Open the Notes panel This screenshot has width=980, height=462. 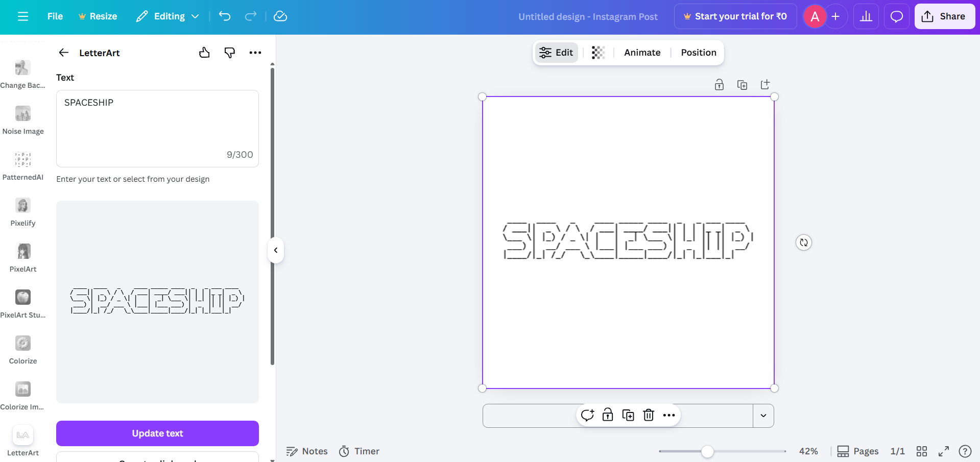(307, 451)
